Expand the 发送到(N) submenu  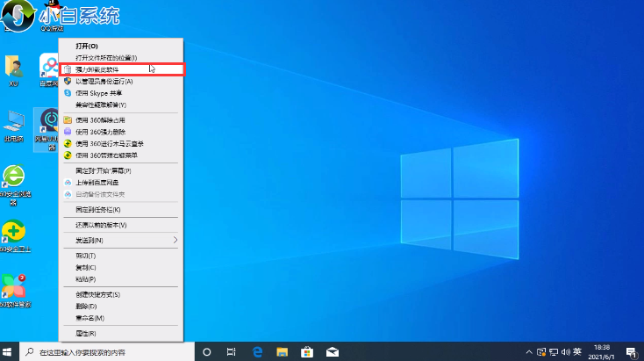point(120,240)
